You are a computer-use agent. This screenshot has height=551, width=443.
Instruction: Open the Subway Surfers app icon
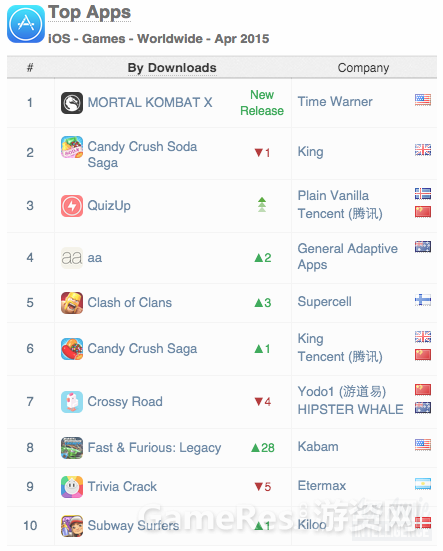click(x=72, y=526)
